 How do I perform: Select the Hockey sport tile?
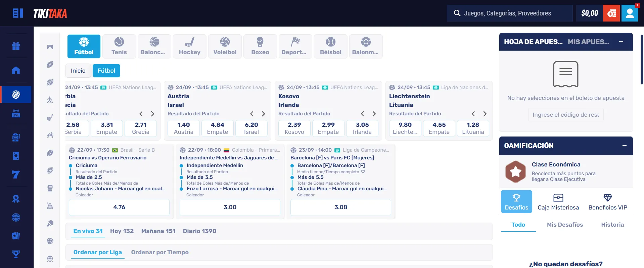190,46
